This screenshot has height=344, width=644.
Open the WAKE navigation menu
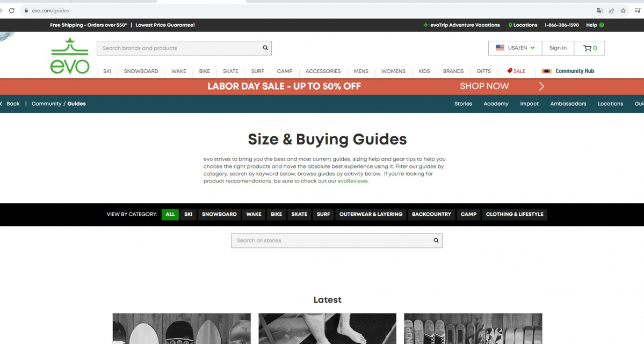[x=179, y=71]
